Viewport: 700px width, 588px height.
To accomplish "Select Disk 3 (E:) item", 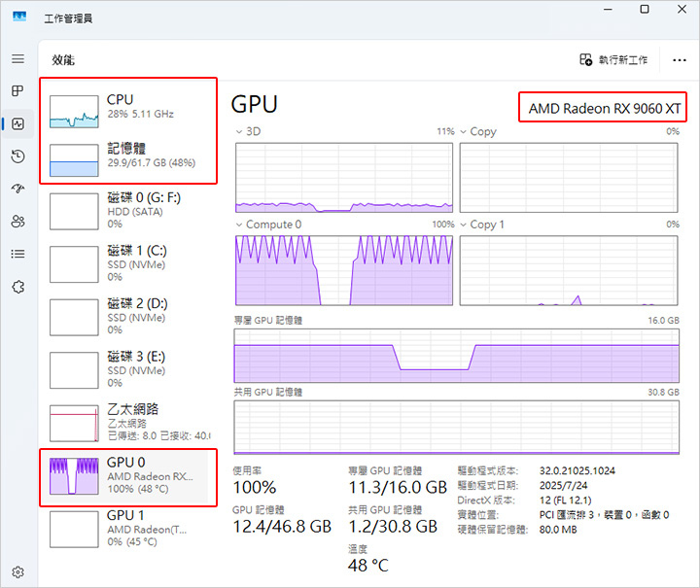I will 128,370.
